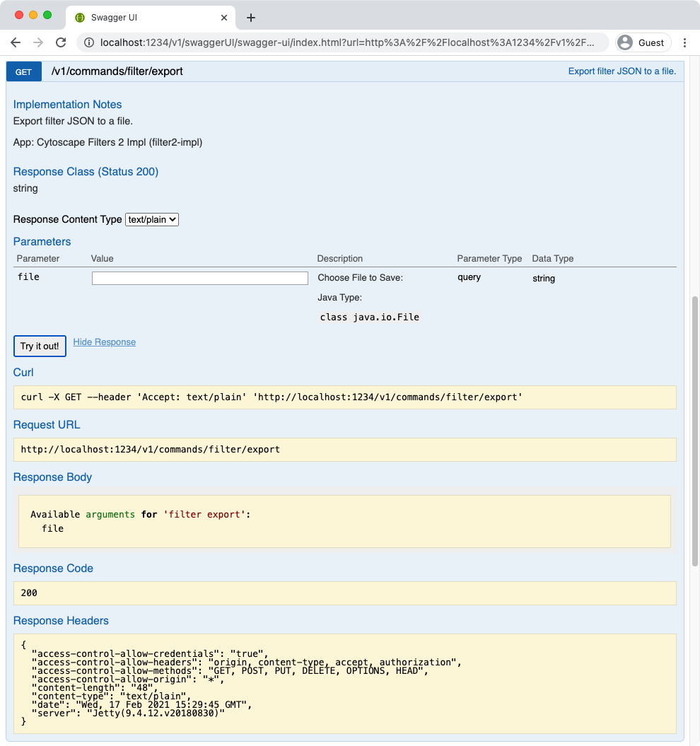Click the page vertical scrollbar thumb
The width and height of the screenshot is (700, 746).
click(694, 431)
